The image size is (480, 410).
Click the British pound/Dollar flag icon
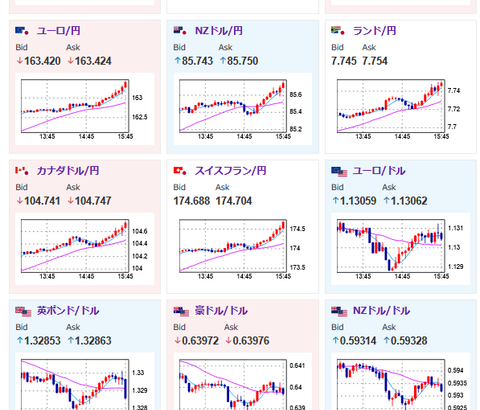[x=23, y=312]
